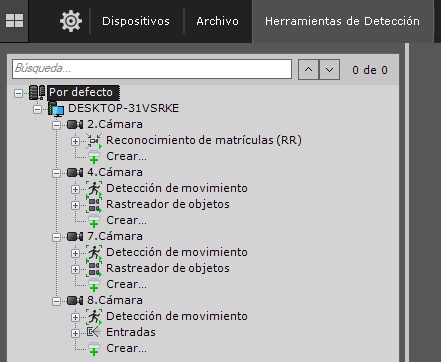Select the license plate recognition detector icon
This screenshot has width=441, height=362.
click(x=94, y=141)
